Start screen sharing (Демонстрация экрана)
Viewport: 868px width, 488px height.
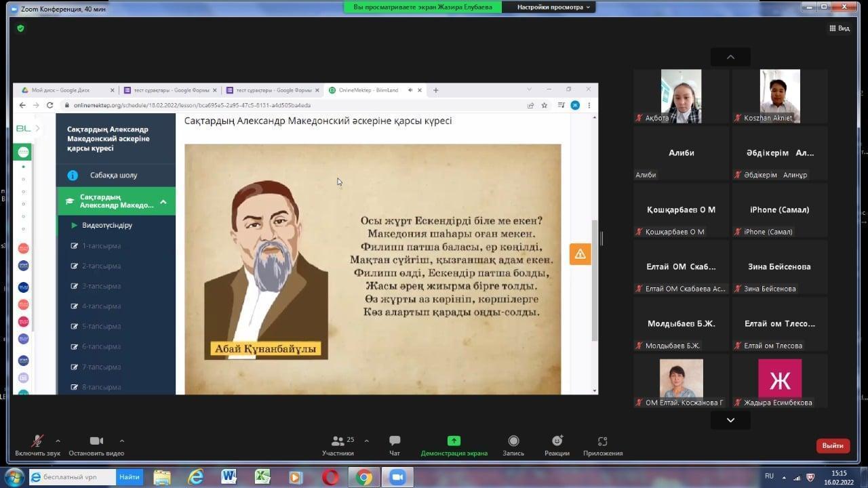(454, 445)
